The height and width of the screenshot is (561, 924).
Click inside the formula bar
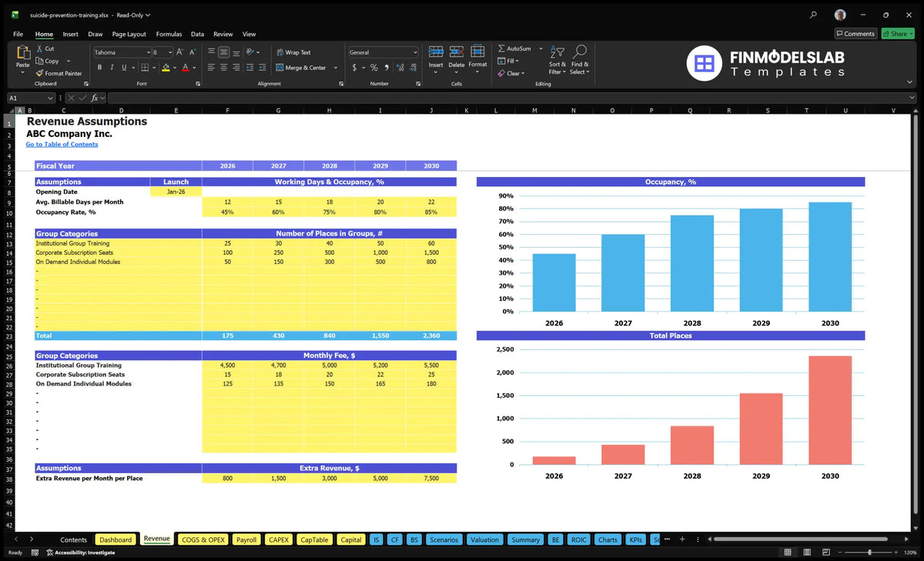click(512, 98)
